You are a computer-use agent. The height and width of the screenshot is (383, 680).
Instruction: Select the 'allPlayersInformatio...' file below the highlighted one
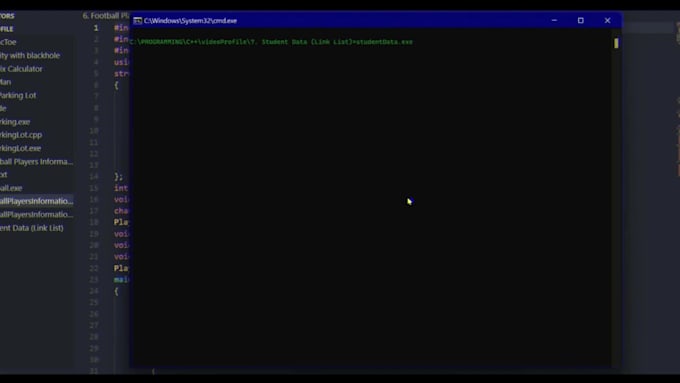tap(36, 214)
